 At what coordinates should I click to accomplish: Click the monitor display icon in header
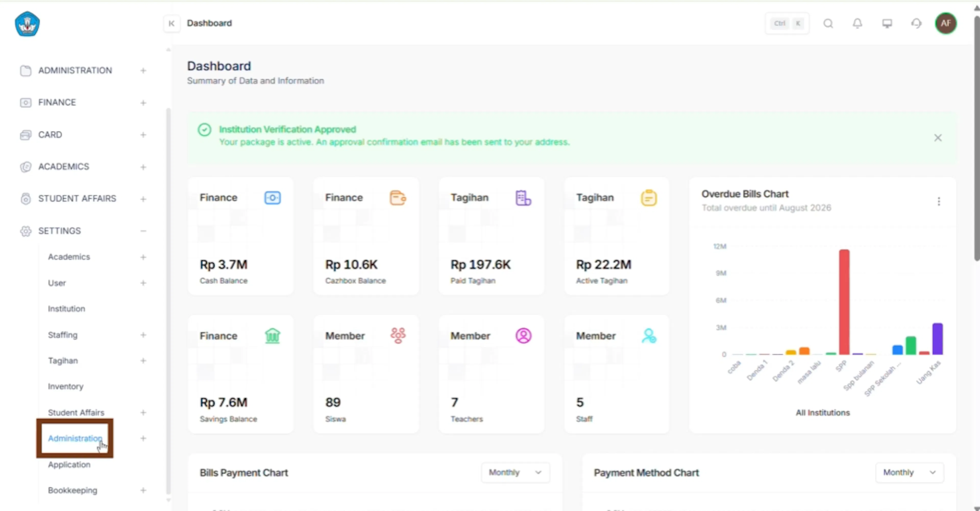887,23
